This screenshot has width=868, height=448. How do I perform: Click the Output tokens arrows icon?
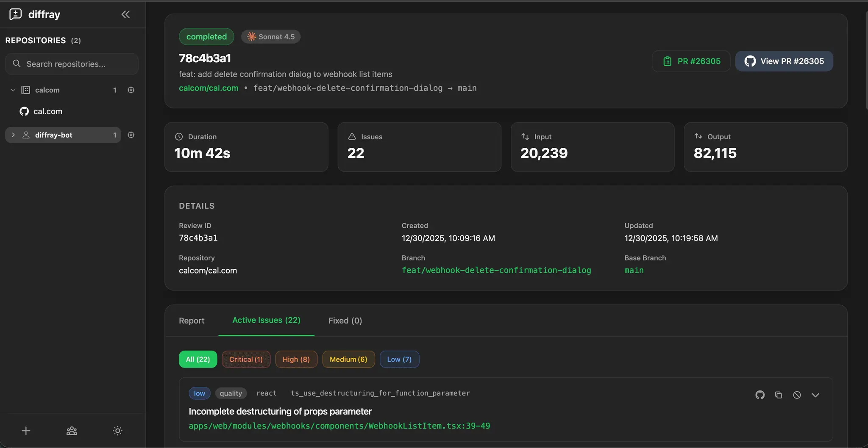698,136
